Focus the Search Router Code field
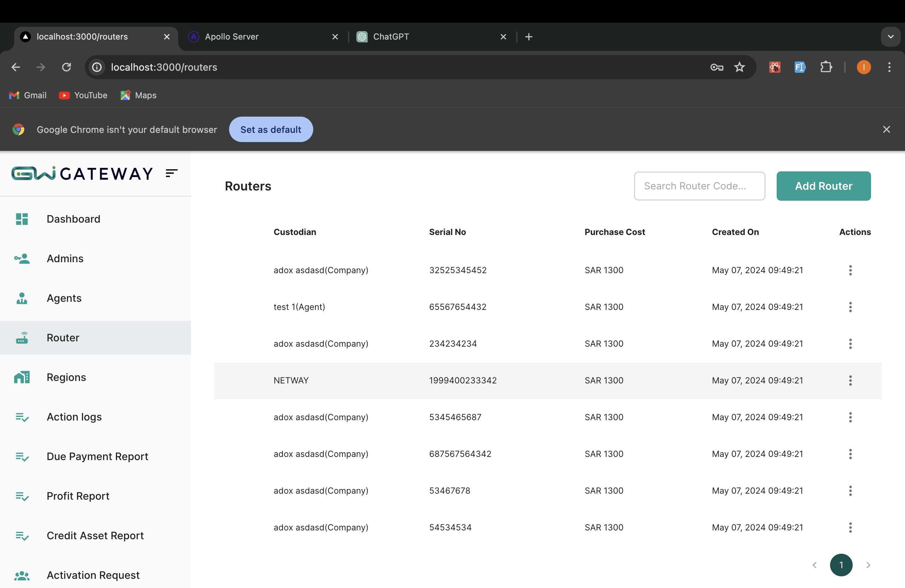This screenshot has height=588, width=905. pyautogui.click(x=699, y=186)
